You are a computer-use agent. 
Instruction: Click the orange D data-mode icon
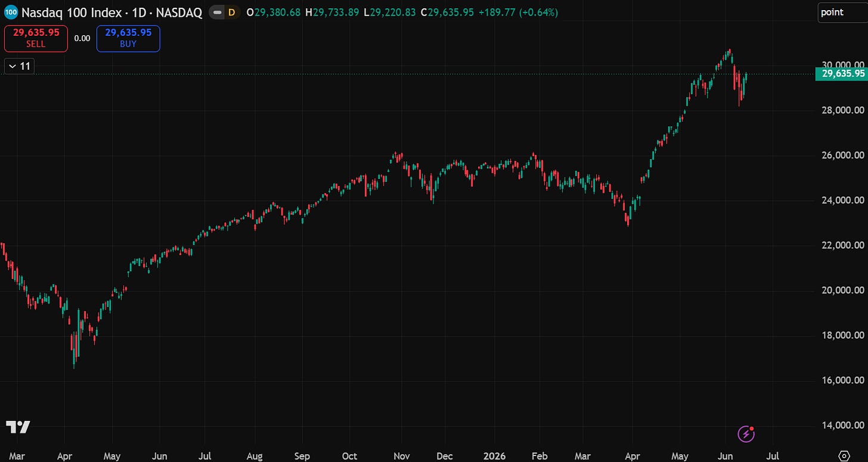click(x=231, y=12)
